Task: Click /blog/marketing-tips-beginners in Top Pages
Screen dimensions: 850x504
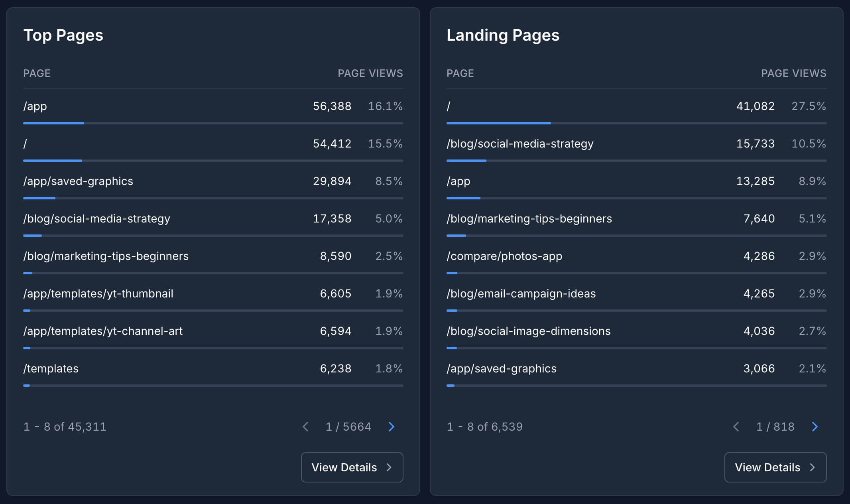Action: pyautogui.click(x=106, y=256)
